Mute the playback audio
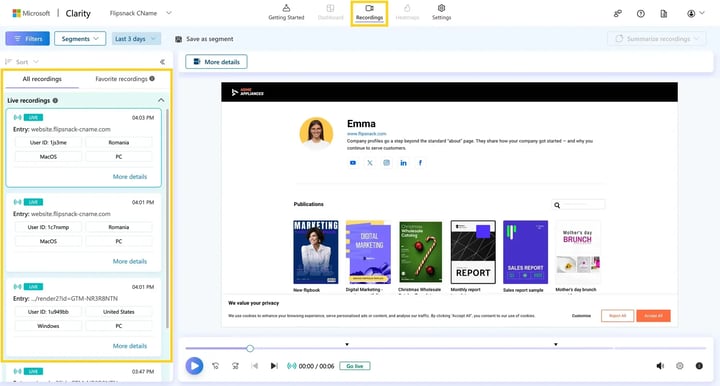The image size is (720, 386). pos(660,366)
